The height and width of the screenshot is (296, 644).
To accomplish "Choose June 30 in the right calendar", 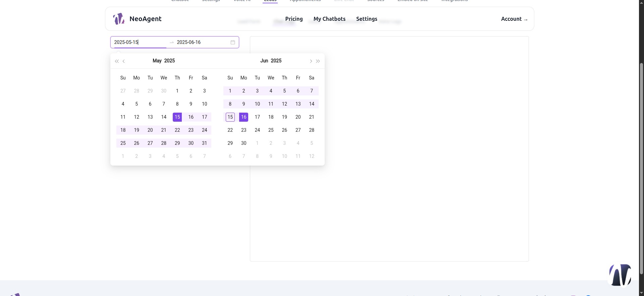I will click(x=244, y=143).
